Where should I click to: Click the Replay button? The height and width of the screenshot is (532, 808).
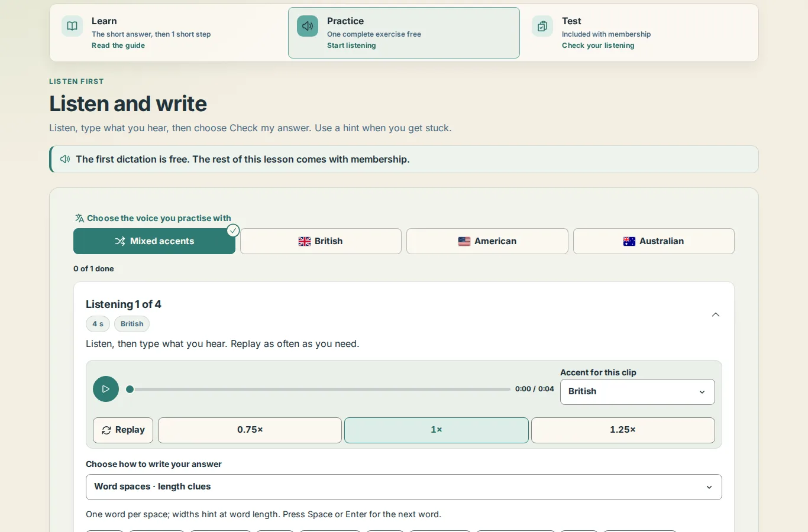tap(123, 430)
